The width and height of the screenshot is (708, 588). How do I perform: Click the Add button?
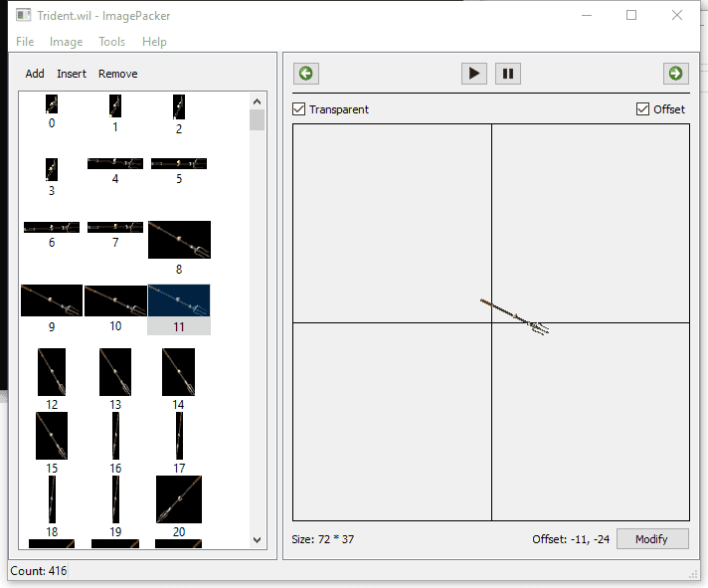[x=35, y=74]
